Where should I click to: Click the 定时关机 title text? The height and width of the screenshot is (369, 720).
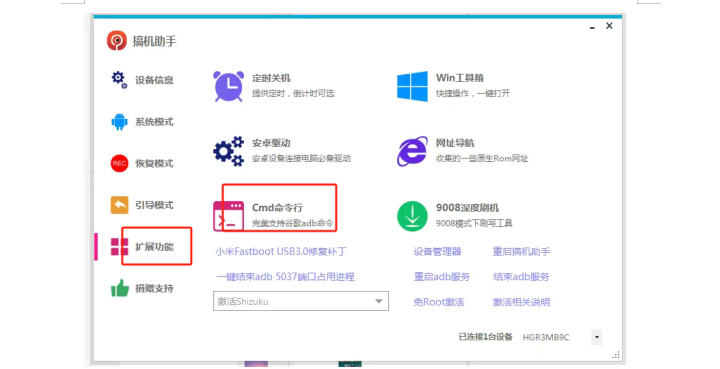(271, 78)
